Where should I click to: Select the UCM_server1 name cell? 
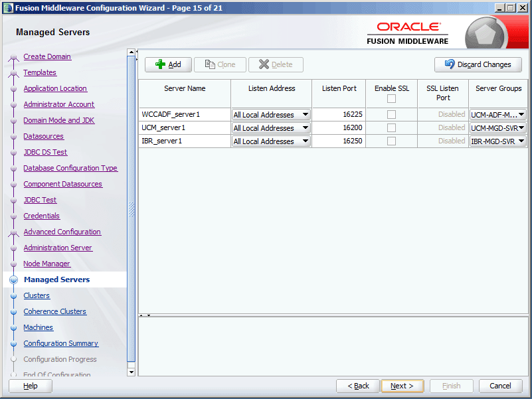tap(185, 128)
